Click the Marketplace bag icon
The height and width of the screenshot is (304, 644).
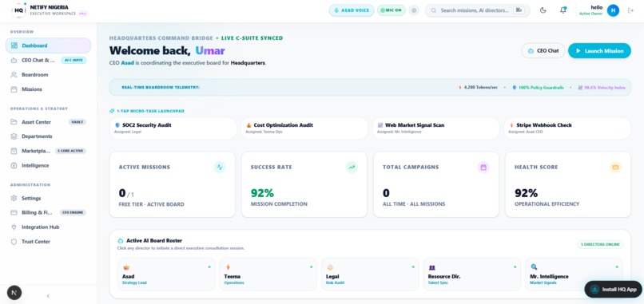[14, 151]
